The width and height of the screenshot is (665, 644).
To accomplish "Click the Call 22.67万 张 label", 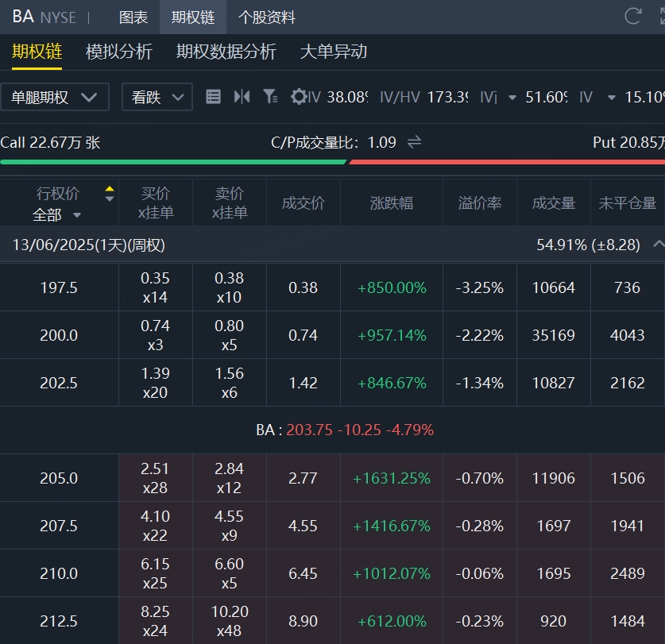I will coord(50,142).
